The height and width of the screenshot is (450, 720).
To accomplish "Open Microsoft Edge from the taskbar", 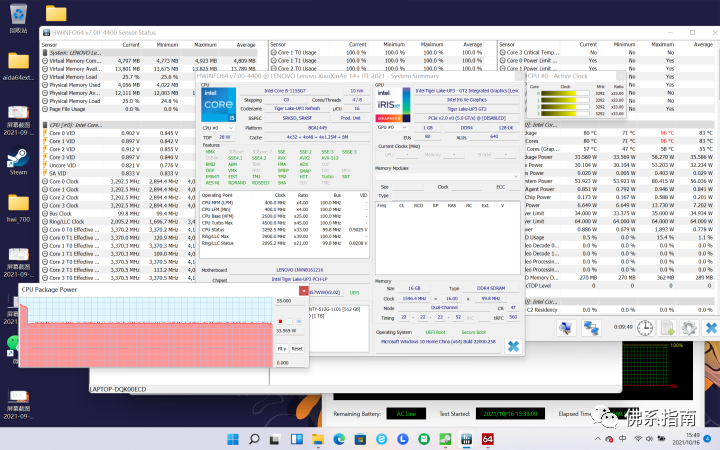I will coord(338,440).
